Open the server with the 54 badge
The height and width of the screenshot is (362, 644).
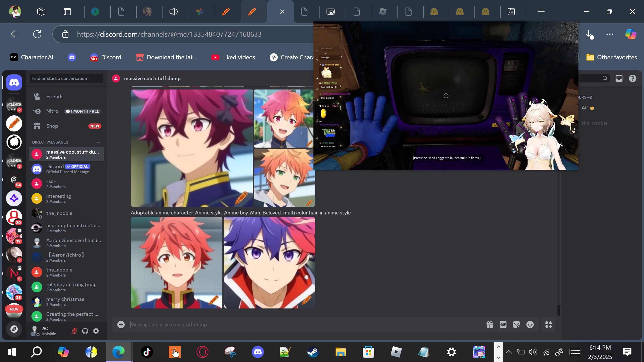[x=14, y=180]
